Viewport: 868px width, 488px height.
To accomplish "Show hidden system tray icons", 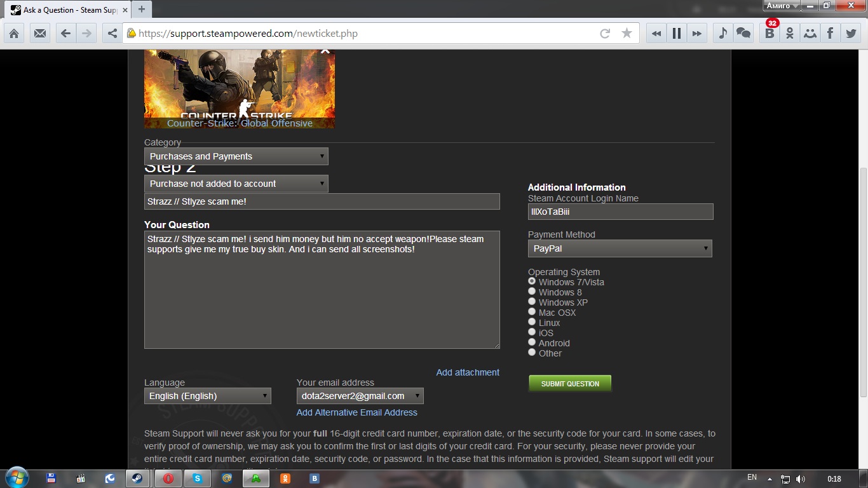I will click(770, 479).
